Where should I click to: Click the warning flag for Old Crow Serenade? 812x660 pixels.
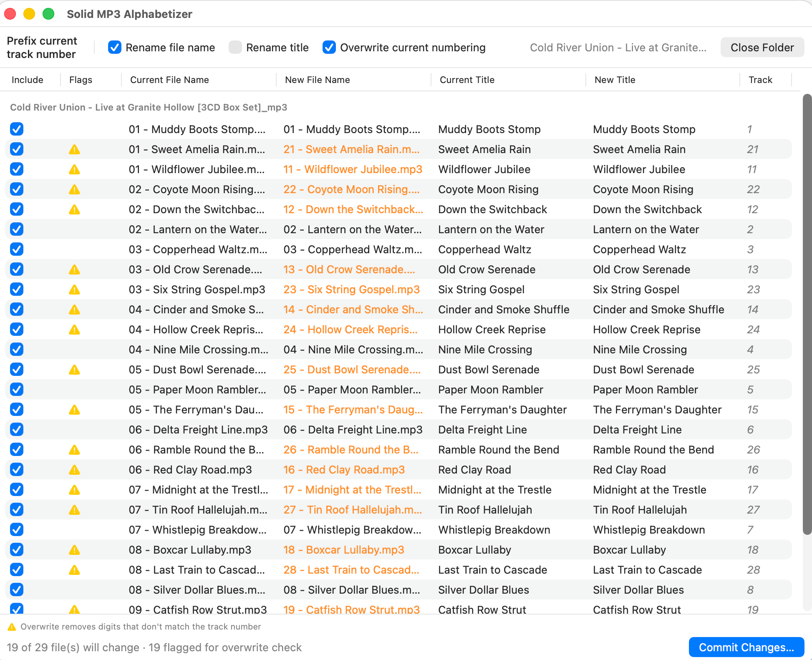pyautogui.click(x=74, y=270)
